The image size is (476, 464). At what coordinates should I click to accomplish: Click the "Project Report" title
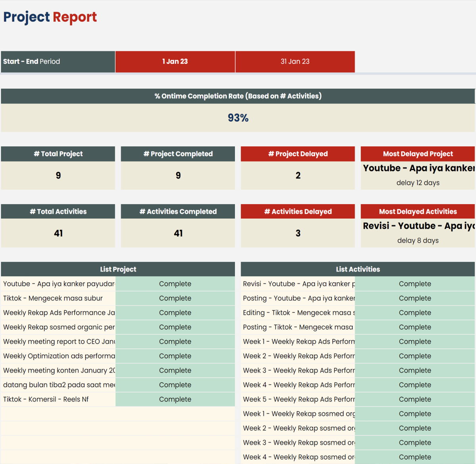(x=50, y=17)
